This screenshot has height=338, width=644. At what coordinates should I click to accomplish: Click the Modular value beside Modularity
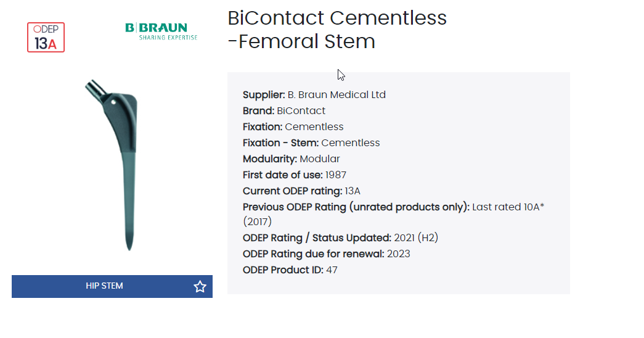[x=320, y=159]
